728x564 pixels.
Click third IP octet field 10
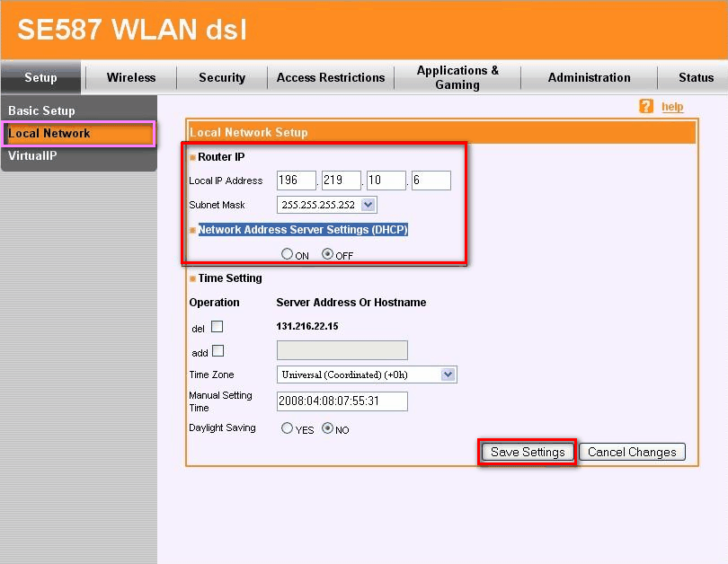tap(386, 181)
